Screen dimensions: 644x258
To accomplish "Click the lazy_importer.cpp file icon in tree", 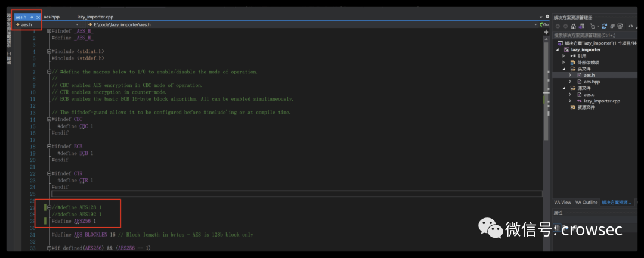I will pyautogui.click(x=580, y=101).
